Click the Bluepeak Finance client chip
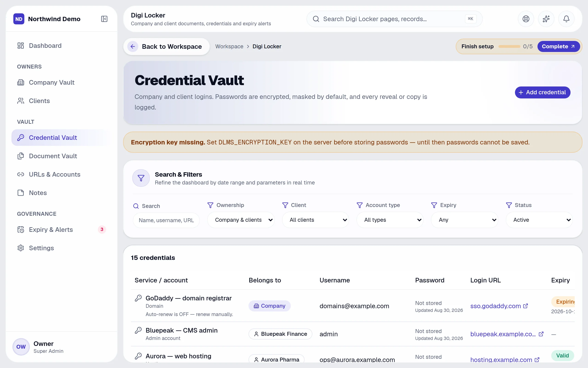588x368 pixels. click(280, 334)
